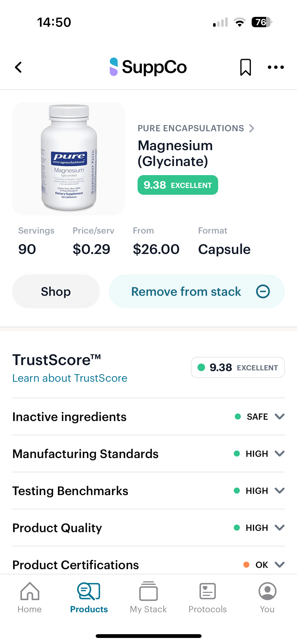This screenshot has height=644, width=297.
Task: Tap the SuppCo logo in header
Action: click(148, 67)
